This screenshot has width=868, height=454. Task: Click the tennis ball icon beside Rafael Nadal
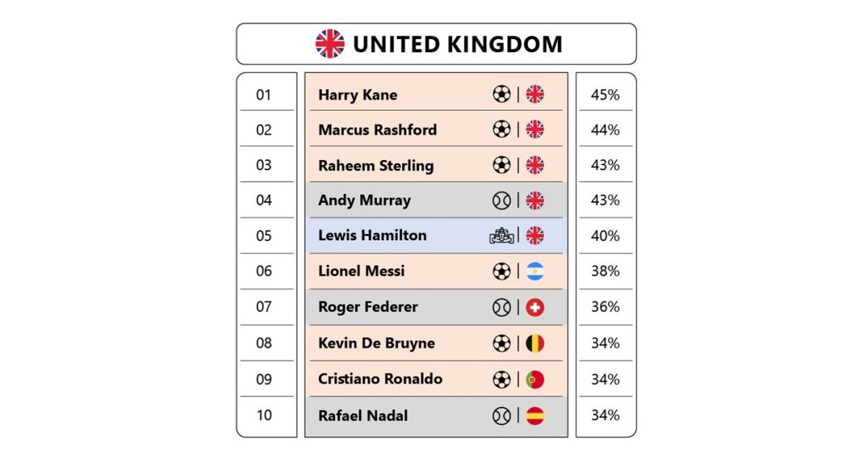click(501, 416)
